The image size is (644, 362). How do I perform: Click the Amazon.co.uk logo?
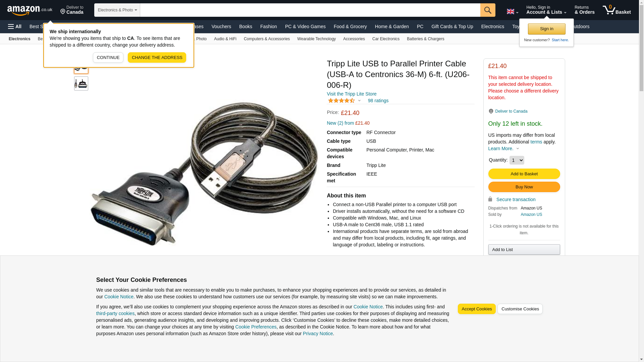(30, 10)
